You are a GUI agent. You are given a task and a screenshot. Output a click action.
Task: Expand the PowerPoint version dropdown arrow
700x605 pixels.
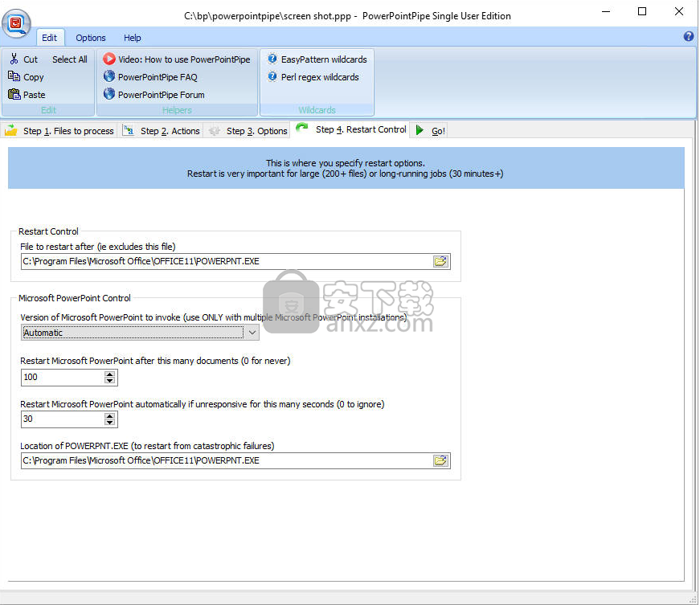pyautogui.click(x=252, y=333)
